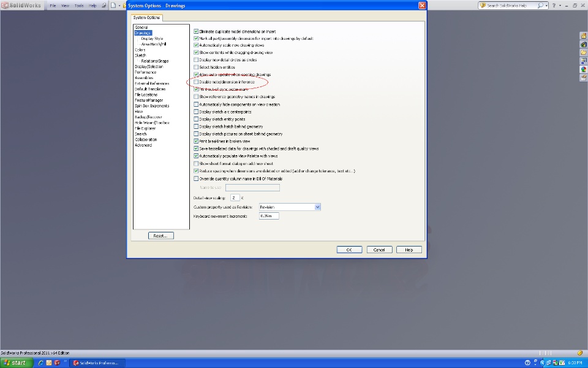
Task: Close the System Options dialog with X
Action: point(422,6)
